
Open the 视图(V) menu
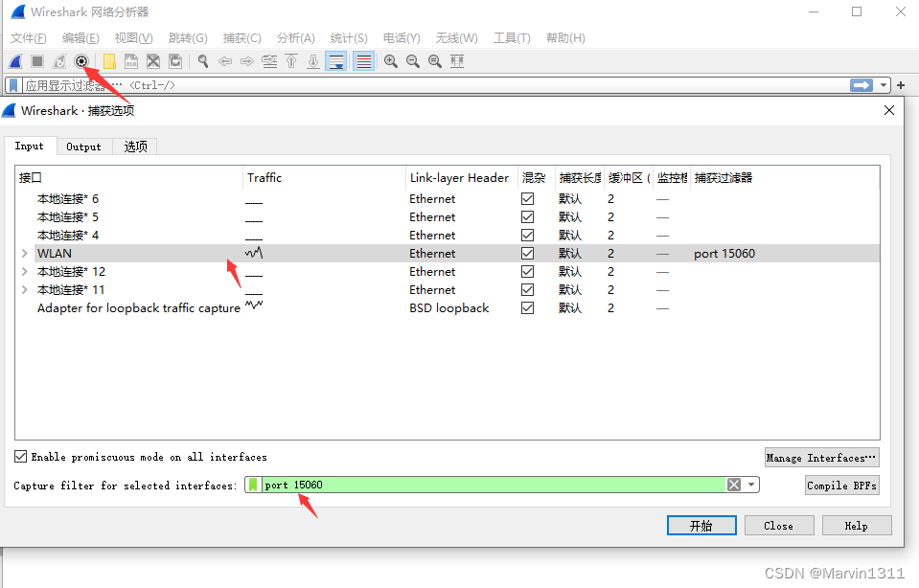pos(133,38)
